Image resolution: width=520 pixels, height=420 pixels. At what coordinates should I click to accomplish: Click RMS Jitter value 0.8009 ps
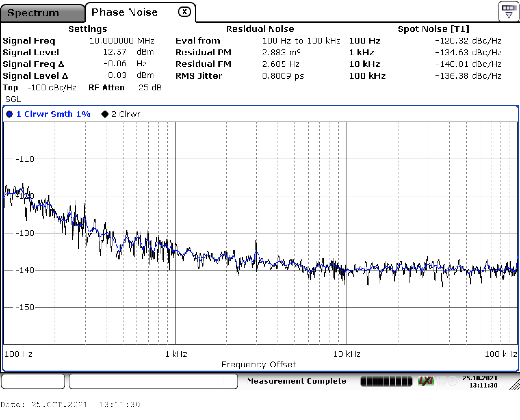pyautogui.click(x=283, y=76)
